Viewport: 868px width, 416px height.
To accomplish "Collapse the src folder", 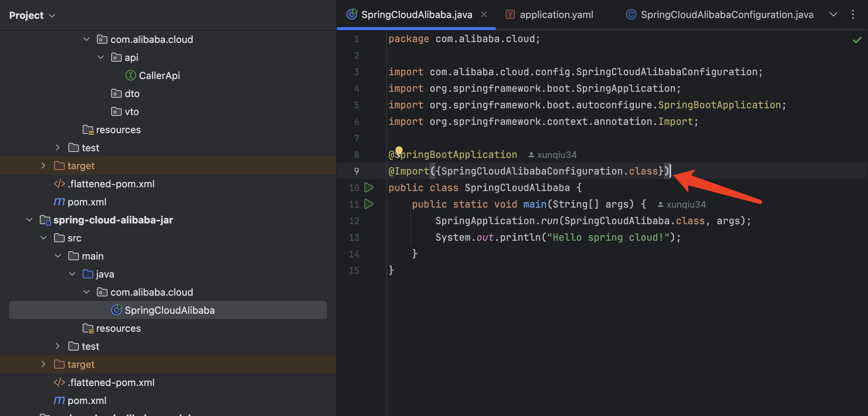I will point(43,238).
